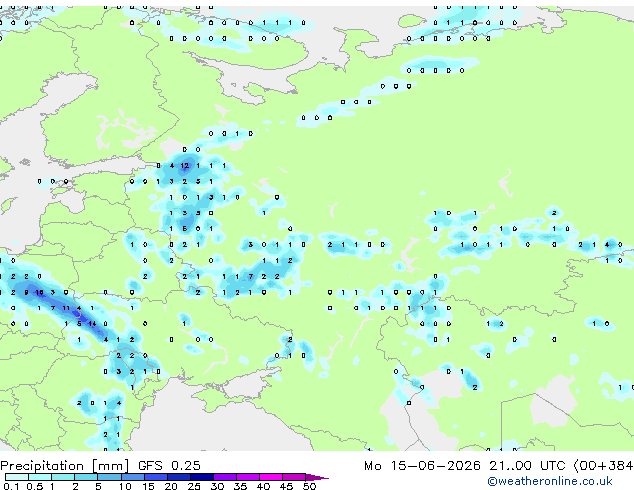
Task: Click the legend label '35'
Action: (x=240, y=486)
